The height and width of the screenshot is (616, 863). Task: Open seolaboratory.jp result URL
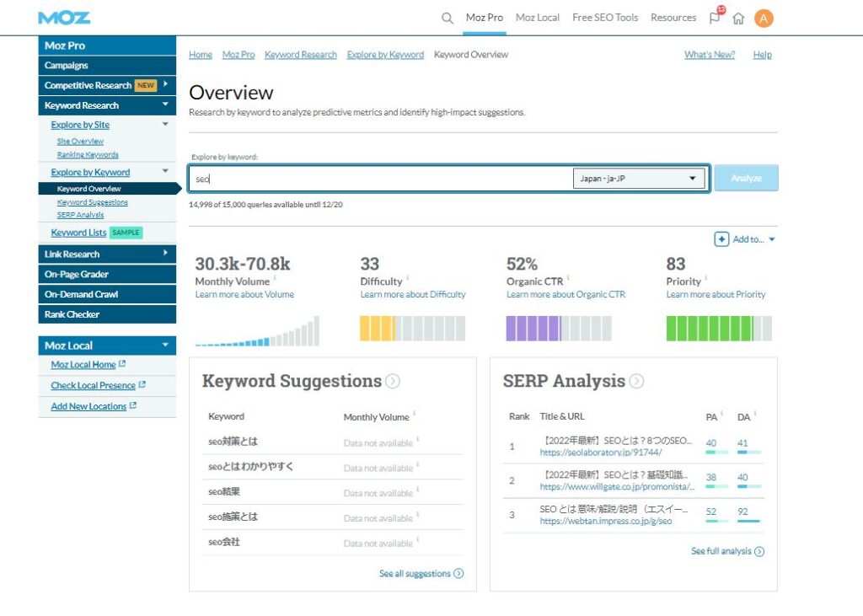coord(600,453)
